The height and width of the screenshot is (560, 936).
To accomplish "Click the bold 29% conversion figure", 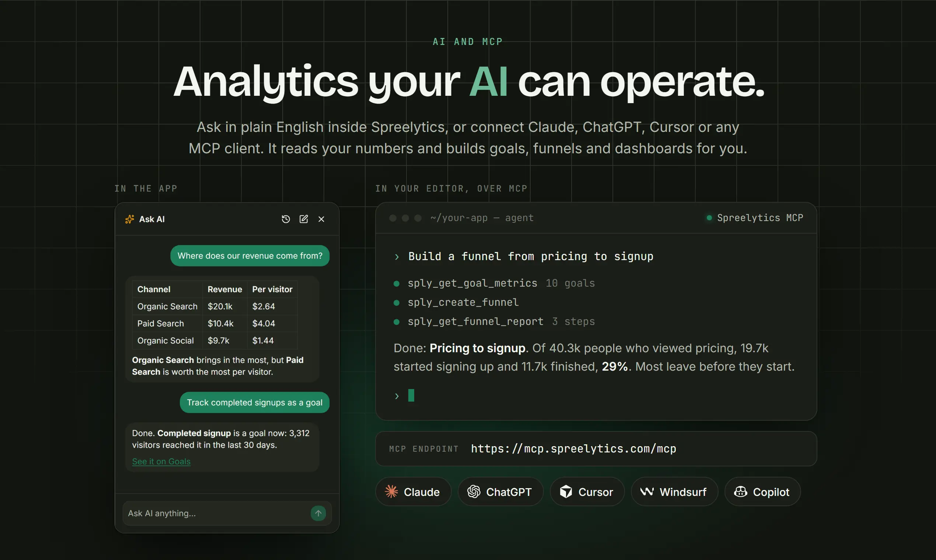I will [x=615, y=367].
